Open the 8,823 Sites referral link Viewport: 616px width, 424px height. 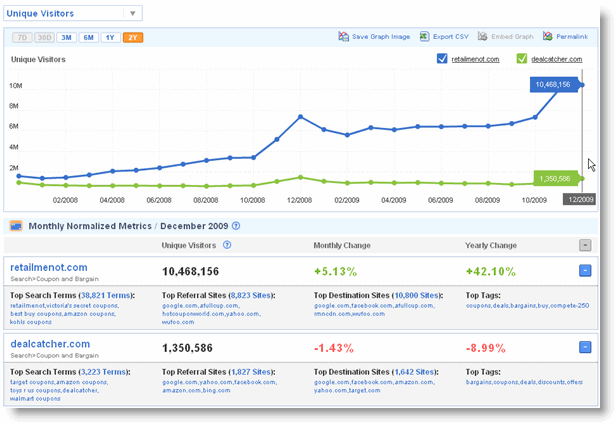point(251,296)
